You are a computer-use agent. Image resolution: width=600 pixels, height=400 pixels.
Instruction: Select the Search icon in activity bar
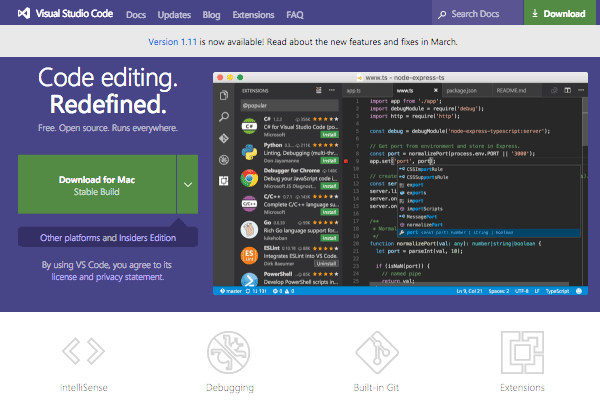[x=224, y=116]
